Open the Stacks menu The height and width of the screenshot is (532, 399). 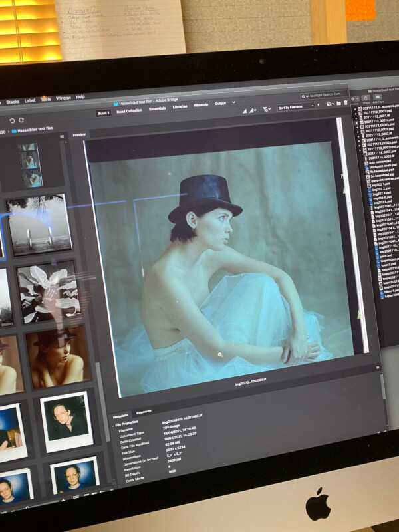[13, 102]
